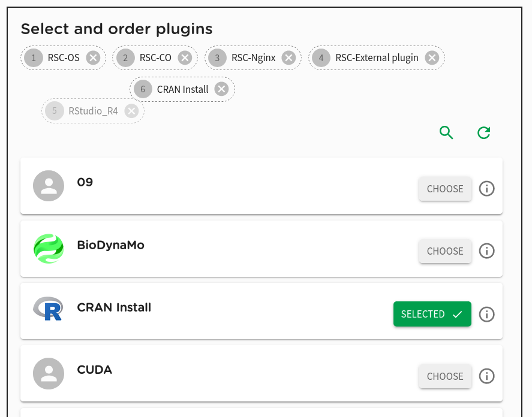
Task: Choose the CUDA plugin
Action: (x=445, y=376)
